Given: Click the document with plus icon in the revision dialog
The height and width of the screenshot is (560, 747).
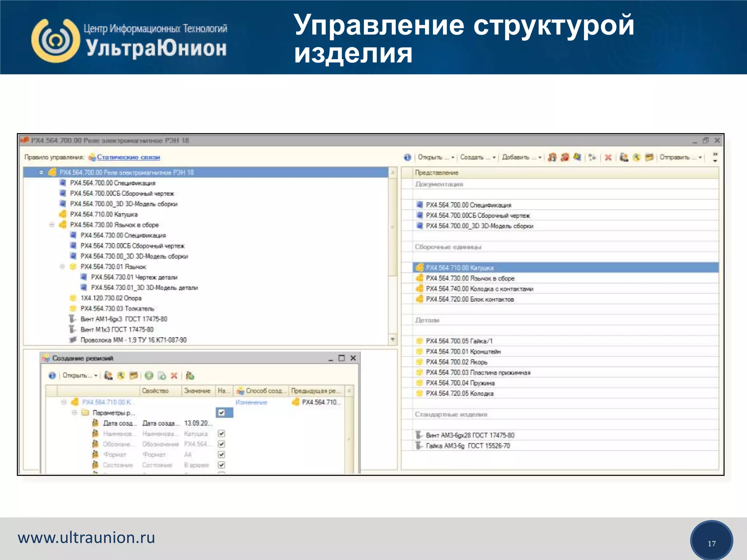Looking at the screenshot, I should coord(162,376).
